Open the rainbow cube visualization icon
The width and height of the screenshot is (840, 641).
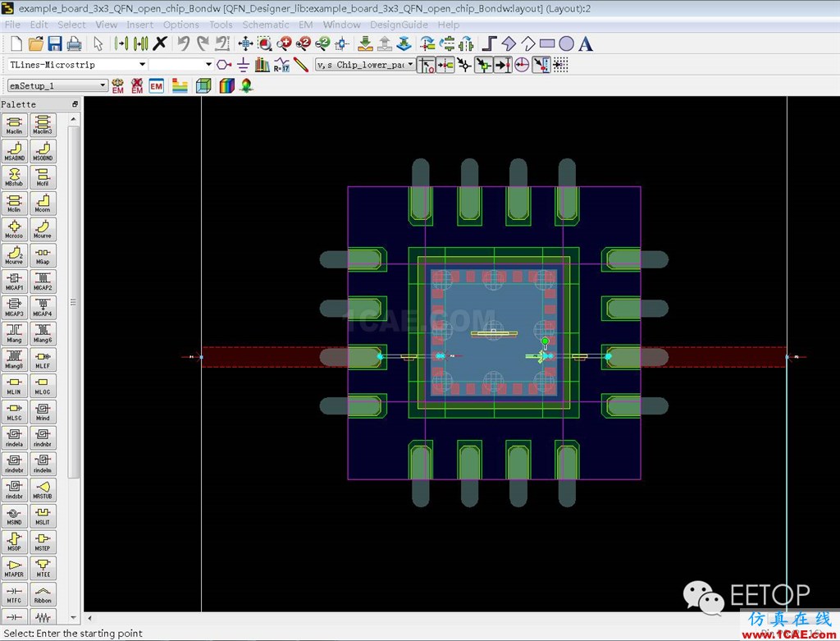coord(227,85)
